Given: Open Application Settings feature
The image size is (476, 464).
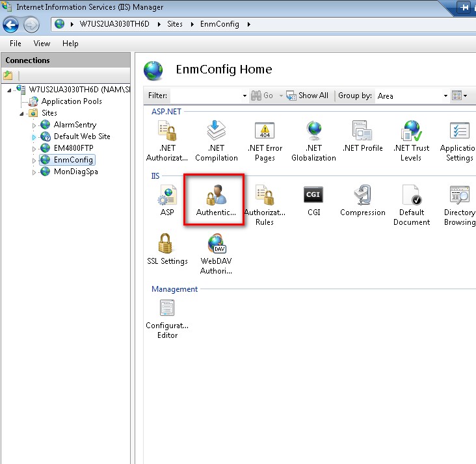Looking at the screenshot, I should point(458,141).
